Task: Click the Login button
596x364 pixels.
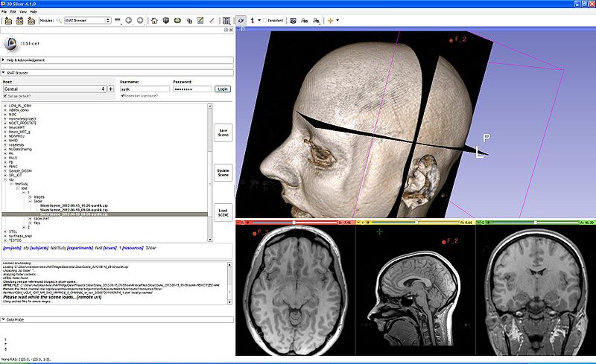Action: [x=222, y=89]
